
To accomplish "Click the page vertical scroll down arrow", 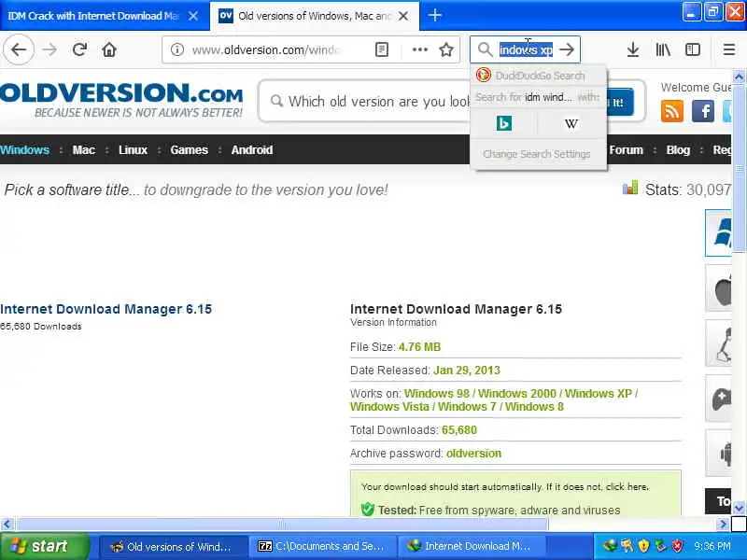I will coord(739,509).
